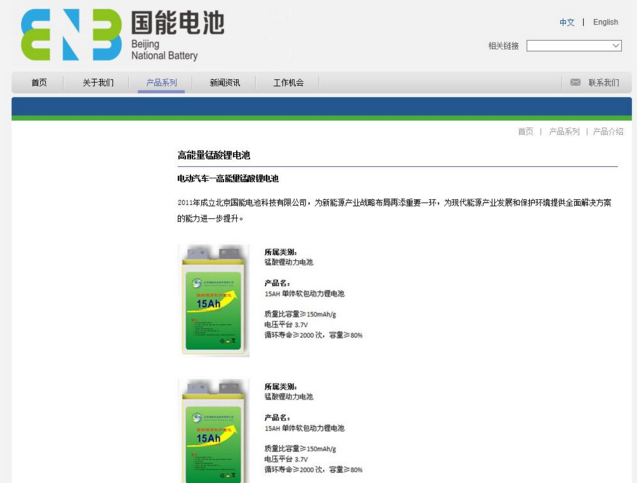Open the 新闻资讯 navigation item
Viewport: 639px width, 494px height.
[225, 83]
